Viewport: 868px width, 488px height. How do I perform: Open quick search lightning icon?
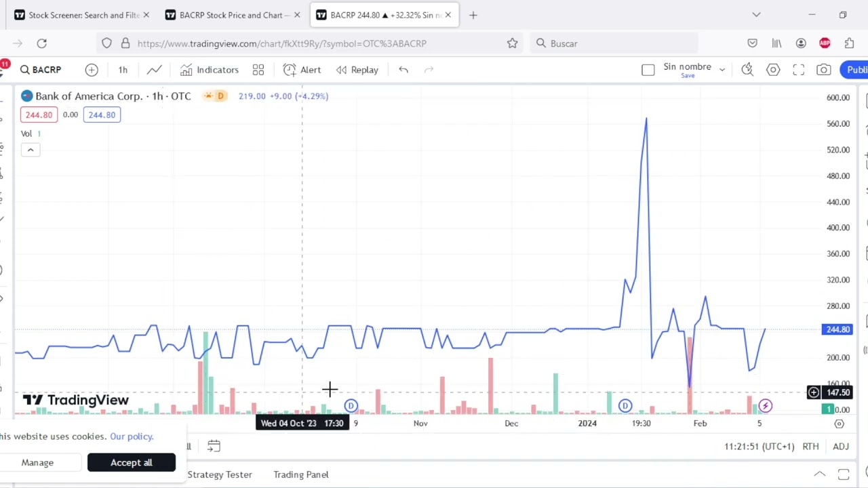tap(747, 70)
